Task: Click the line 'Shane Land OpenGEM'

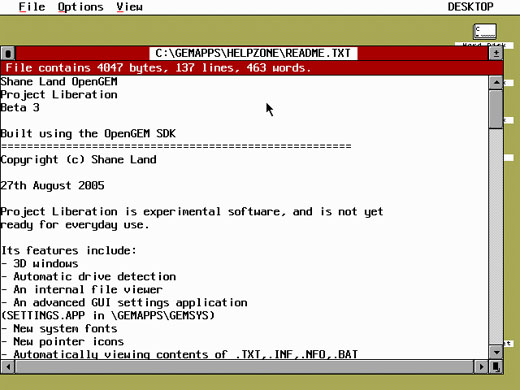Action: (x=59, y=82)
